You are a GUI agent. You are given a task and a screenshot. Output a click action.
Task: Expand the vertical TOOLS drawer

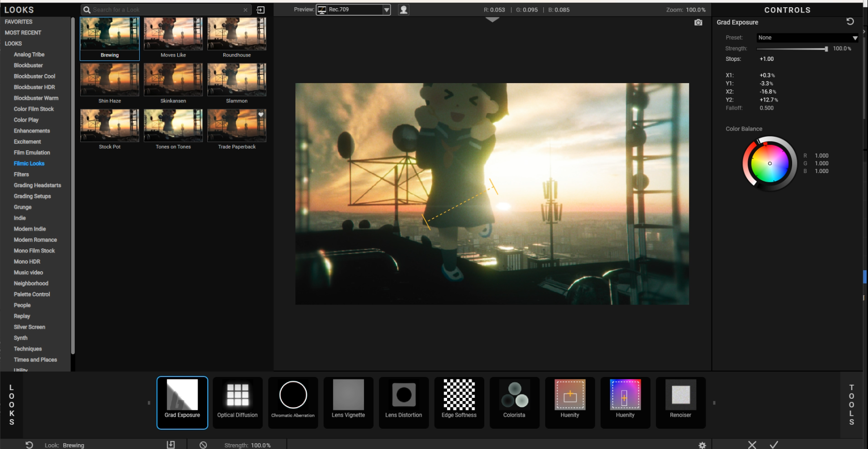click(x=852, y=405)
